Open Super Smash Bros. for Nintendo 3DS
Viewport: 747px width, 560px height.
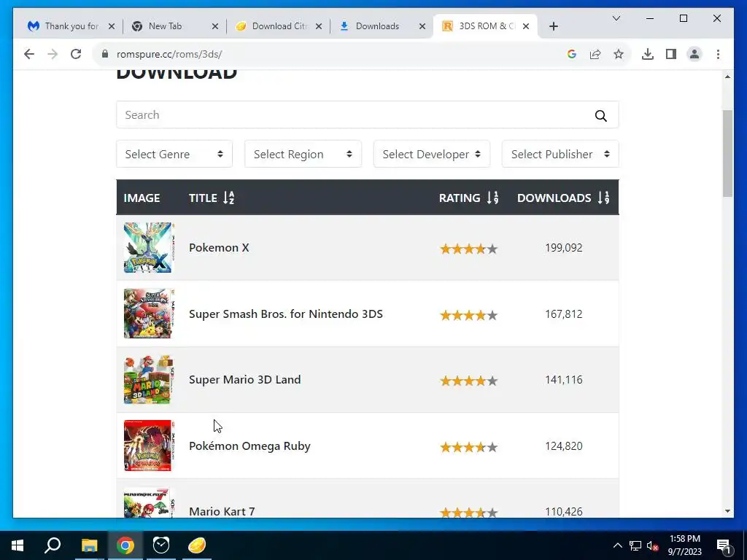point(286,314)
